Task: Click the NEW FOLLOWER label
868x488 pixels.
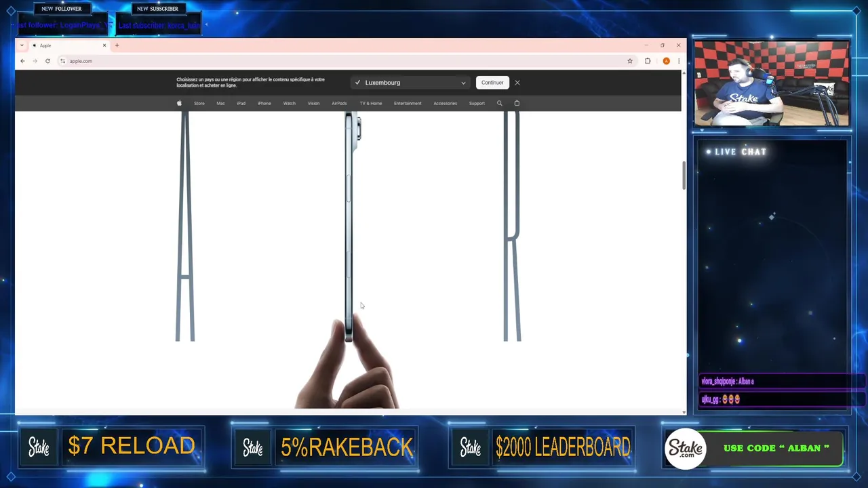Action: tap(62, 9)
